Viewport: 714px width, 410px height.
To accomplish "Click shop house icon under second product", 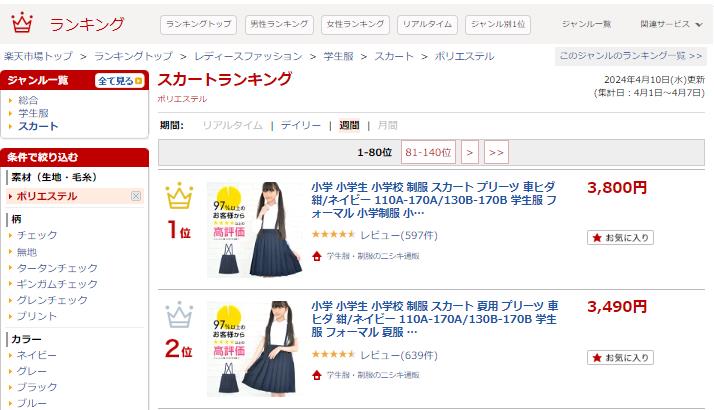I will (x=317, y=375).
